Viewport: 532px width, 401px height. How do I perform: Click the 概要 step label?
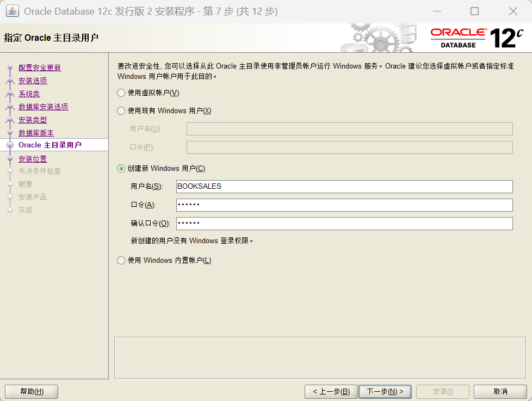pos(26,184)
